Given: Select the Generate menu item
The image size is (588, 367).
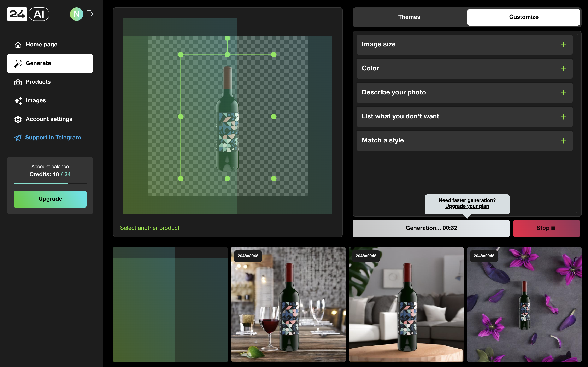Looking at the screenshot, I should pos(50,63).
